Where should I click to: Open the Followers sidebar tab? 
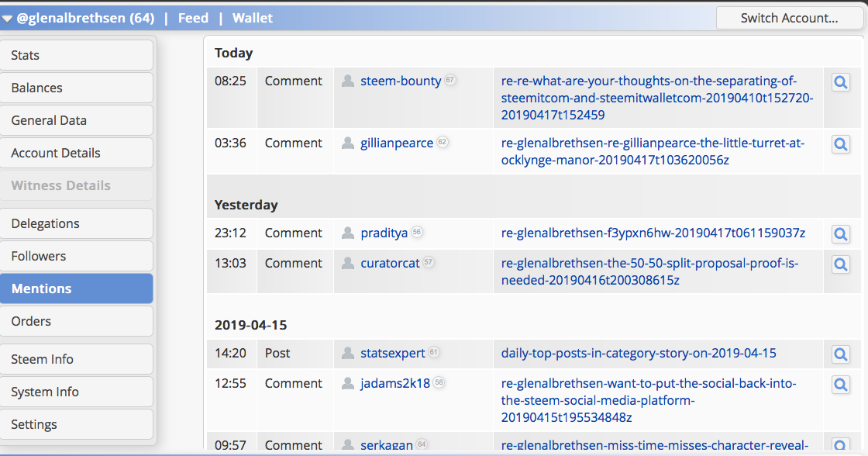point(77,256)
